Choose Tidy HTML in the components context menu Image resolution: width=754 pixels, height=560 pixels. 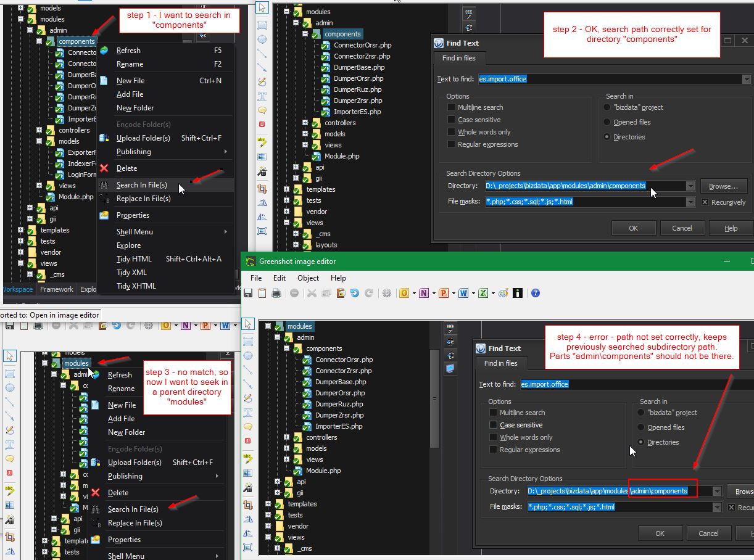134,259
